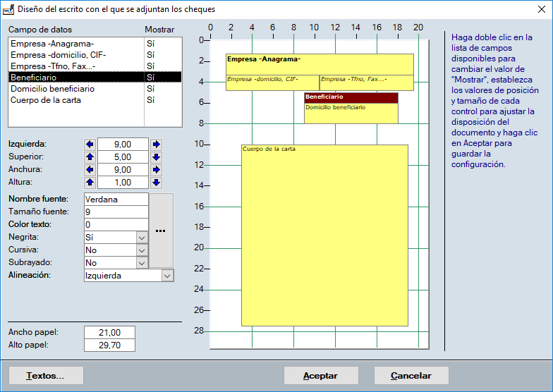Click the Izquierda value field 9,00
This screenshot has width=553, height=392.
(x=123, y=144)
